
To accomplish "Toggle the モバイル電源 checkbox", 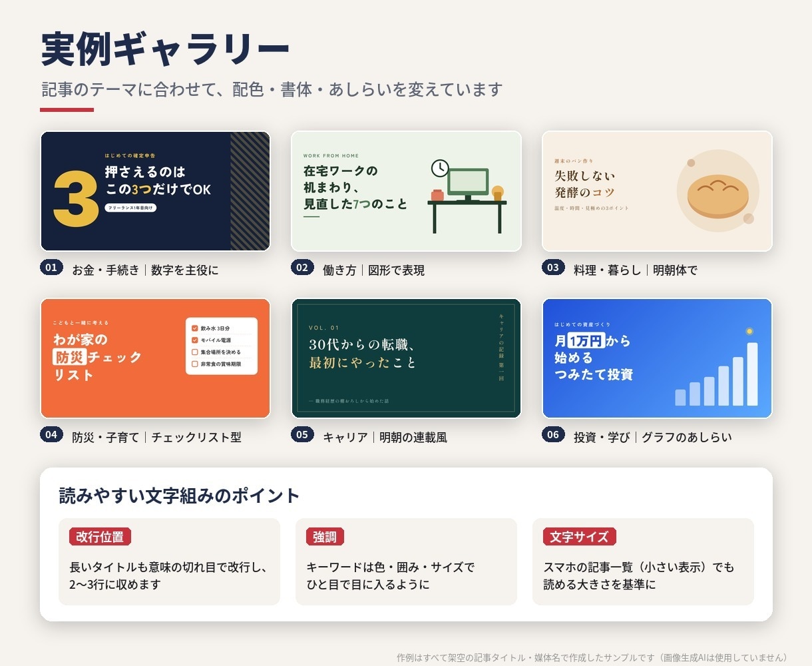I will (195, 340).
